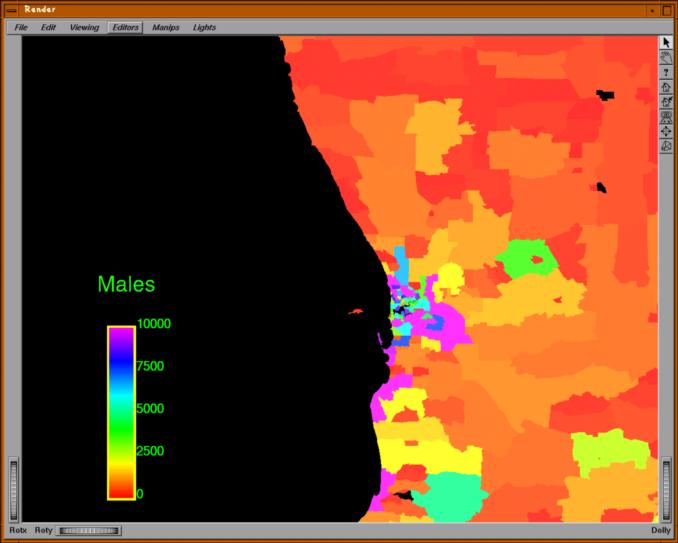Toggle the perspective camera icon
The width and height of the screenshot is (678, 543).
666,147
